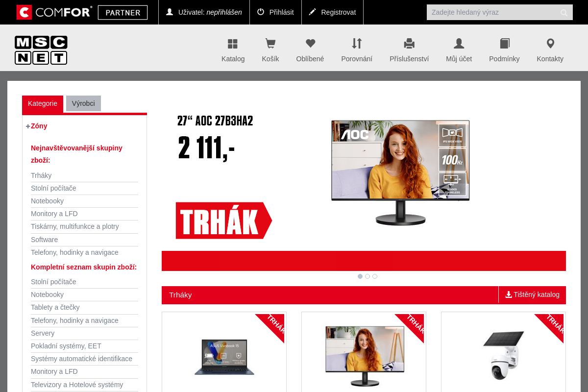Open the Katalog grid icon

pyautogui.click(x=233, y=44)
